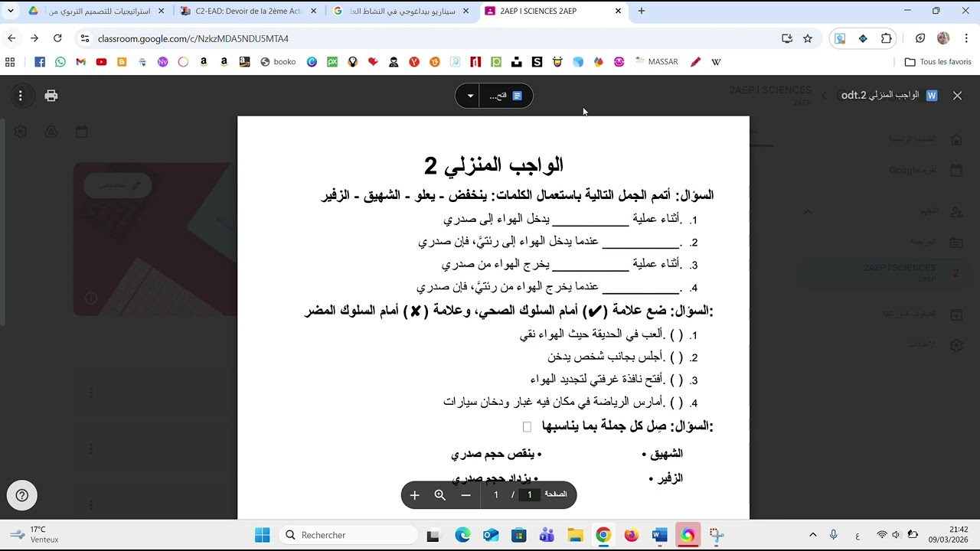Go forward with browser forward arrow
This screenshot has width=980, height=551.
(34, 38)
